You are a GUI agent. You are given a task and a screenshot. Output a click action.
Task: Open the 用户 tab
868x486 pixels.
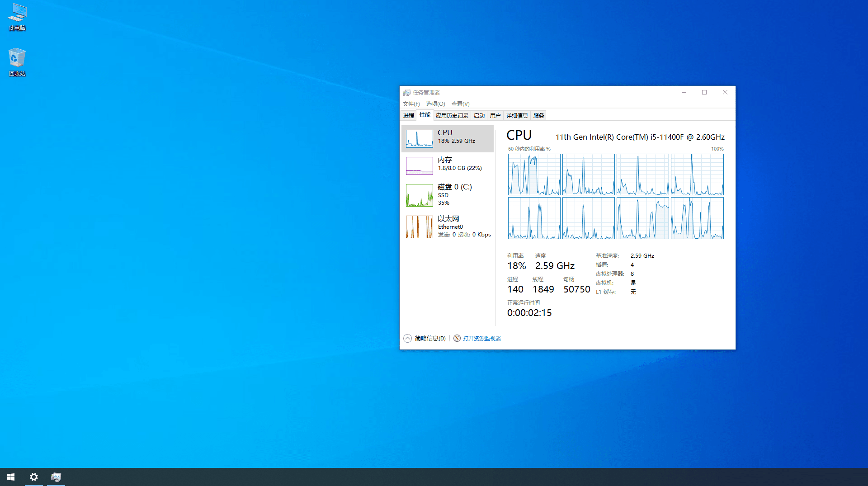(495, 116)
